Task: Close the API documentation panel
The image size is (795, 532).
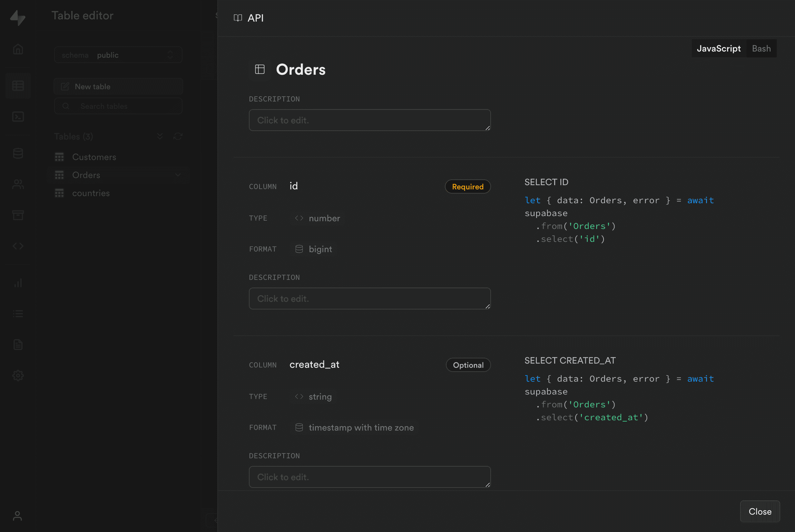Action: point(760,511)
